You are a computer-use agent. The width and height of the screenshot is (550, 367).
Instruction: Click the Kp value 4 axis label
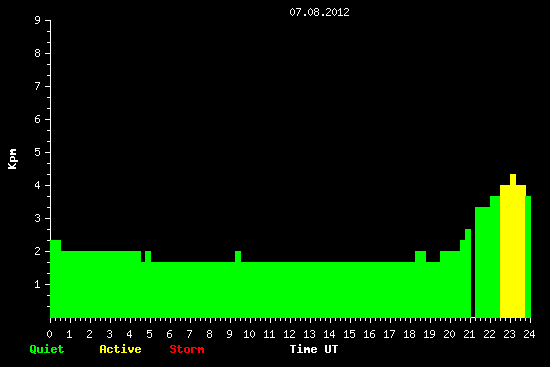[38, 185]
